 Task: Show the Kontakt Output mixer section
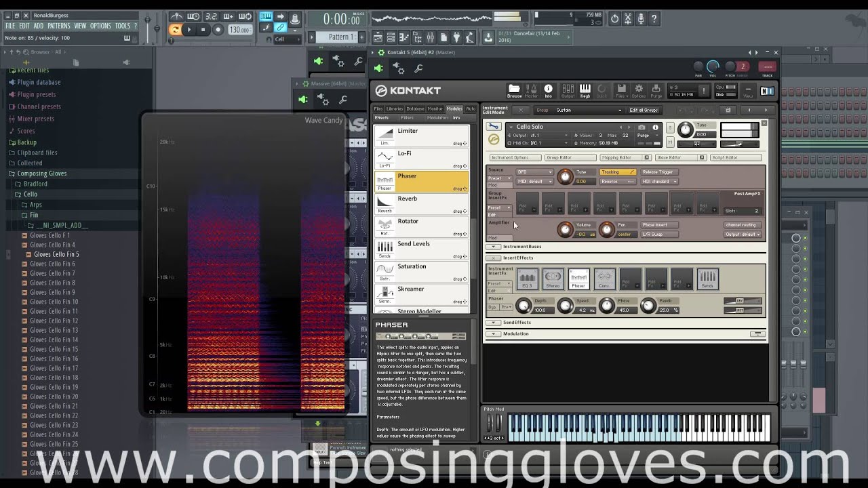pos(568,90)
